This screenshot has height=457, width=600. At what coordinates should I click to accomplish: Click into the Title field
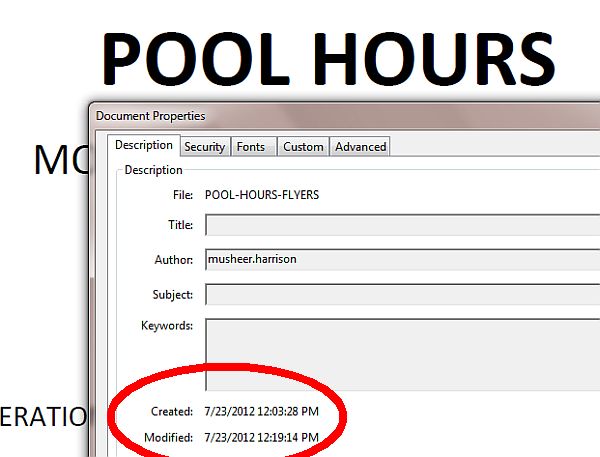point(403,225)
